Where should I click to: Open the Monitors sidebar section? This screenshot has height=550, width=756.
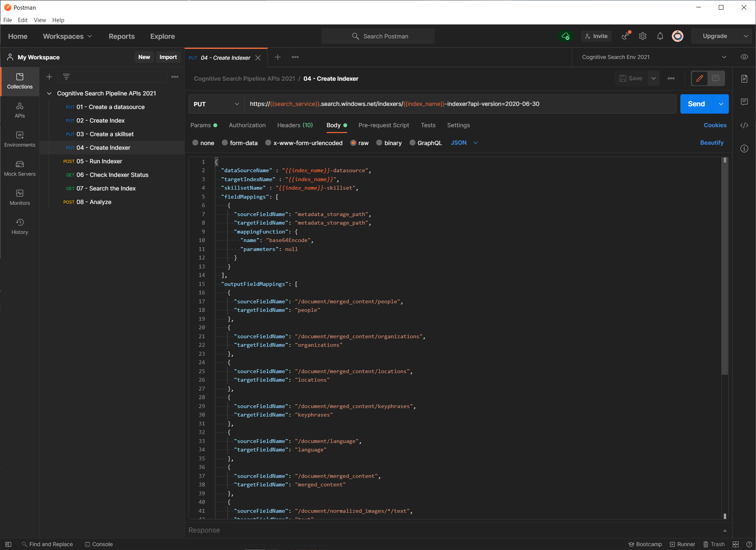(x=20, y=197)
